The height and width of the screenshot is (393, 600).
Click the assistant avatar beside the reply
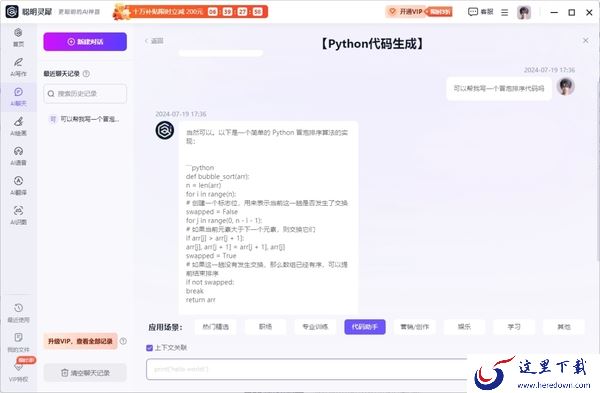(x=165, y=130)
